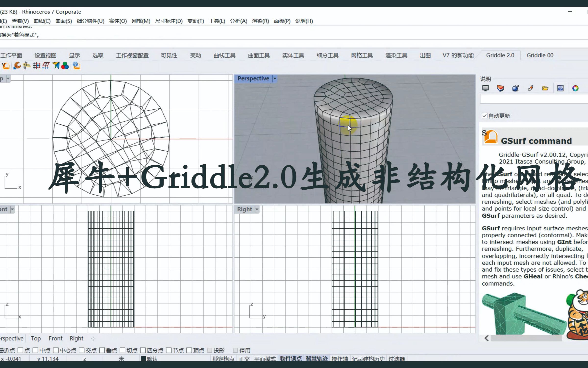Open the blue sphere rendering panel icon
The height and width of the screenshot is (368, 588).
click(515, 88)
